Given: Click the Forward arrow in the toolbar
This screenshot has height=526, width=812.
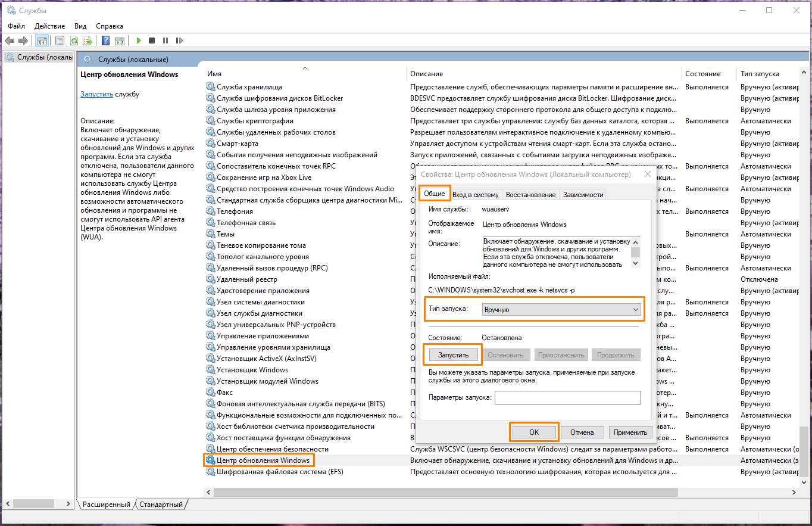Looking at the screenshot, I should tap(23, 41).
